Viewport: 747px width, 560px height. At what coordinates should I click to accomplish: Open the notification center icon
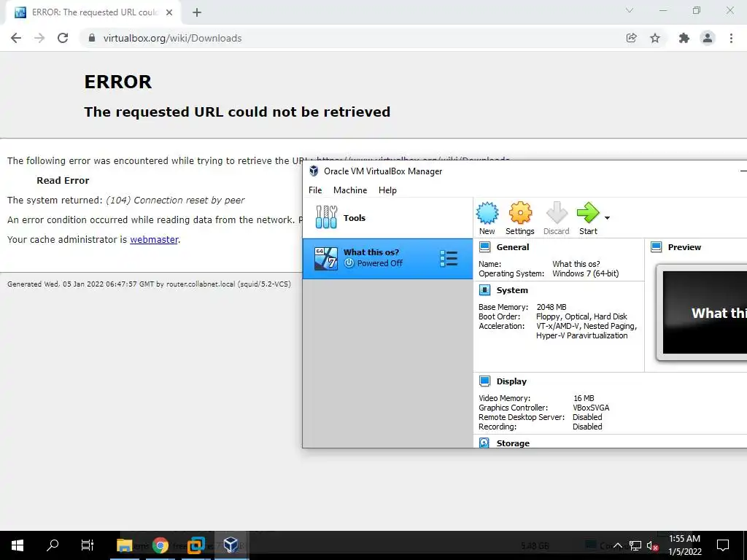coord(723,545)
